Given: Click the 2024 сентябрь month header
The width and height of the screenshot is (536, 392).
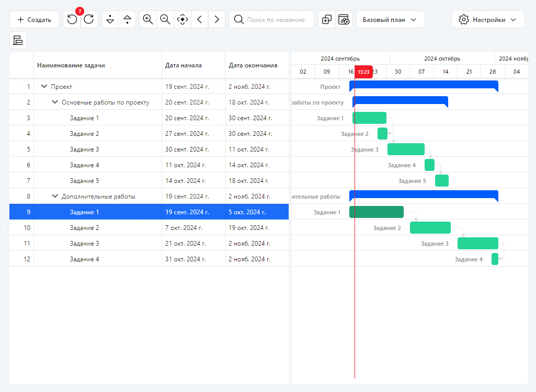Looking at the screenshot, I should tap(340, 59).
